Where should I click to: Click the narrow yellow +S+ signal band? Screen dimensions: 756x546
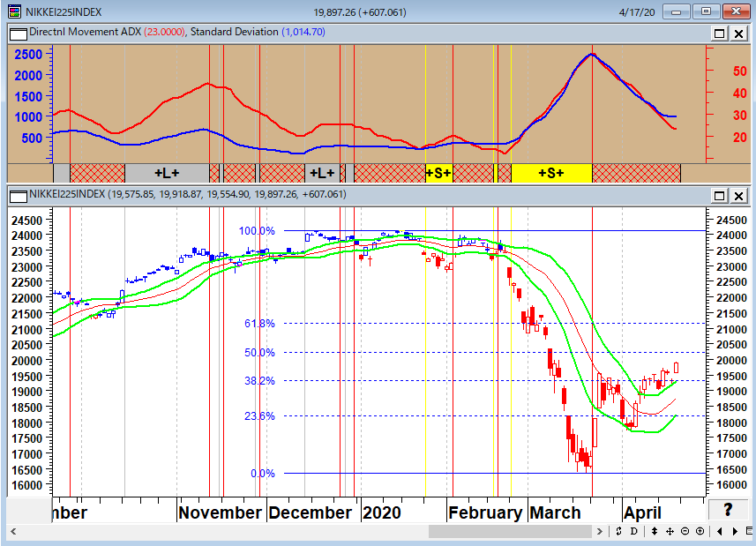[x=438, y=173]
